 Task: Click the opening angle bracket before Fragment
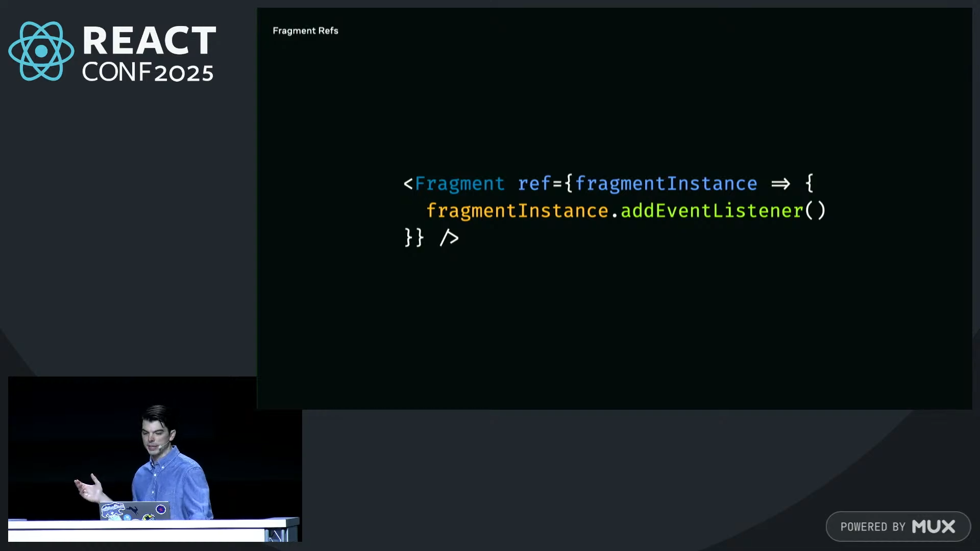click(408, 184)
